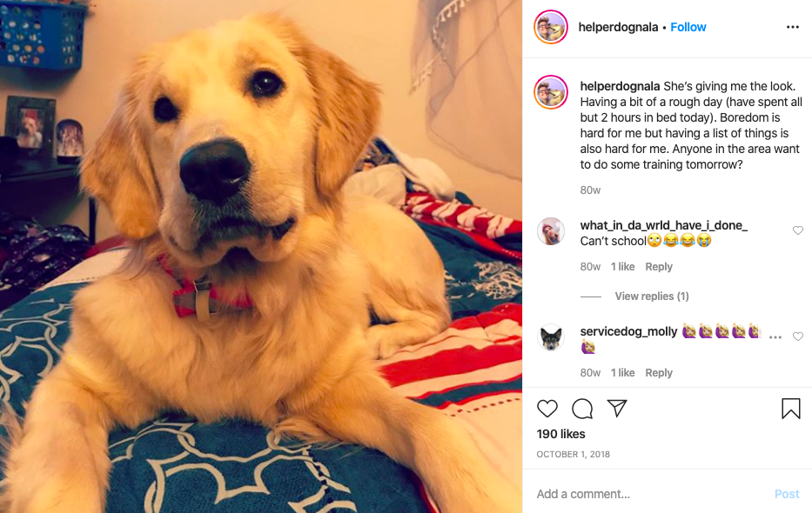The width and height of the screenshot is (812, 513).
Task: Open what_in_da_wrld_have_i_done_ avatar
Action: (551, 231)
